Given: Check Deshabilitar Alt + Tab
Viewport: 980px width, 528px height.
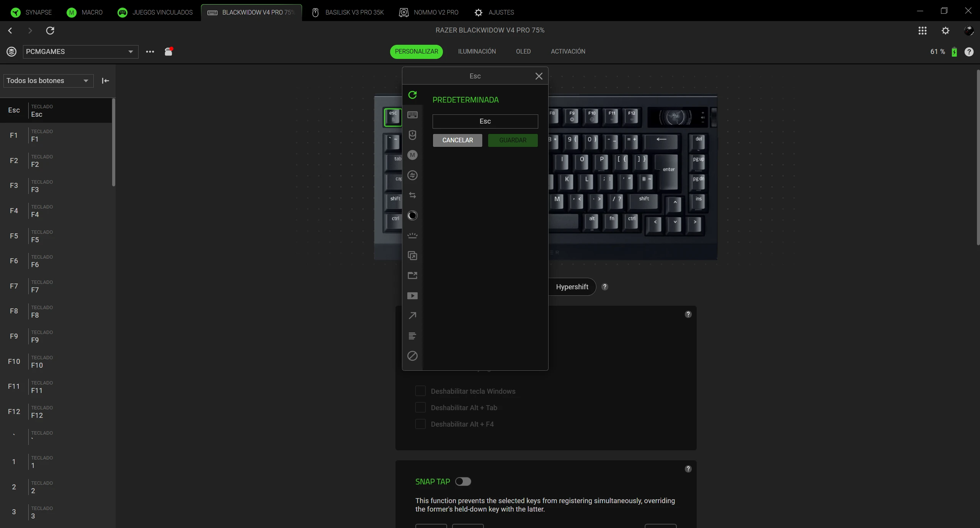Looking at the screenshot, I should pyautogui.click(x=420, y=407).
